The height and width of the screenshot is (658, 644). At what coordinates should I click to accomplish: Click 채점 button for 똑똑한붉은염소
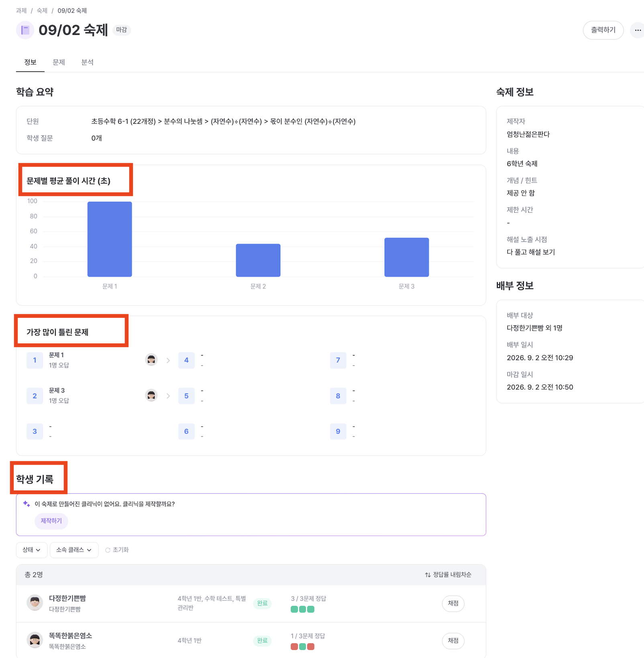(453, 641)
